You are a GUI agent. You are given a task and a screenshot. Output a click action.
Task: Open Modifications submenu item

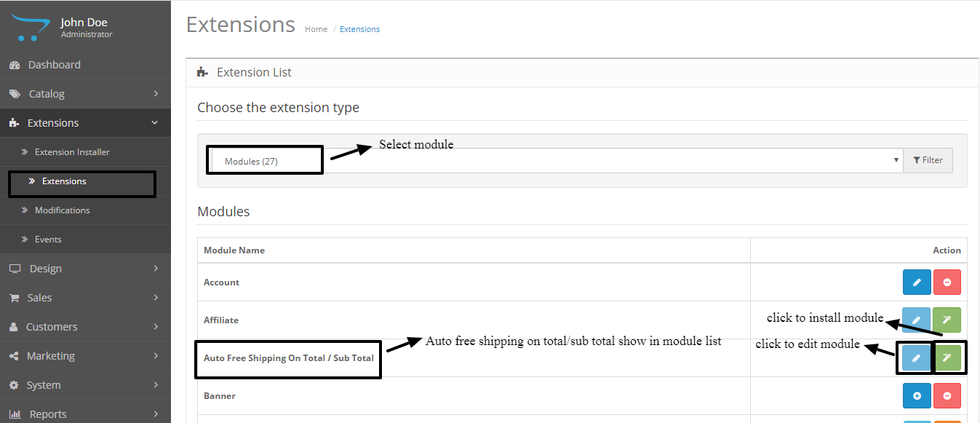(x=63, y=210)
